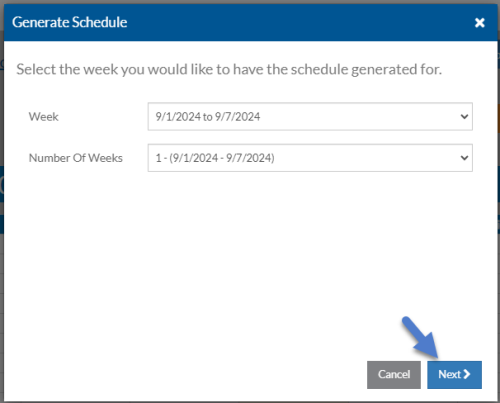This screenshot has width=500, height=403.
Task: Click the 'Next' text label
Action: 449,374
